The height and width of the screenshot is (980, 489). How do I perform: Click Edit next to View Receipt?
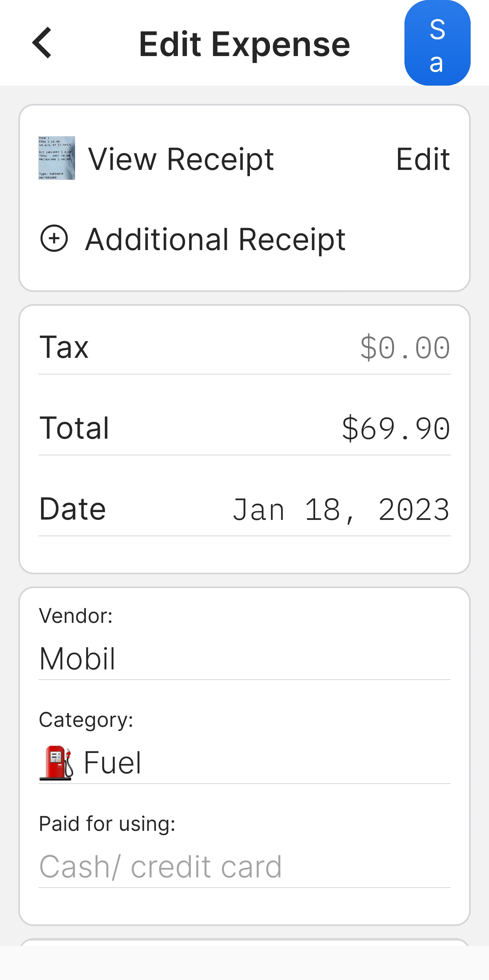tap(422, 159)
